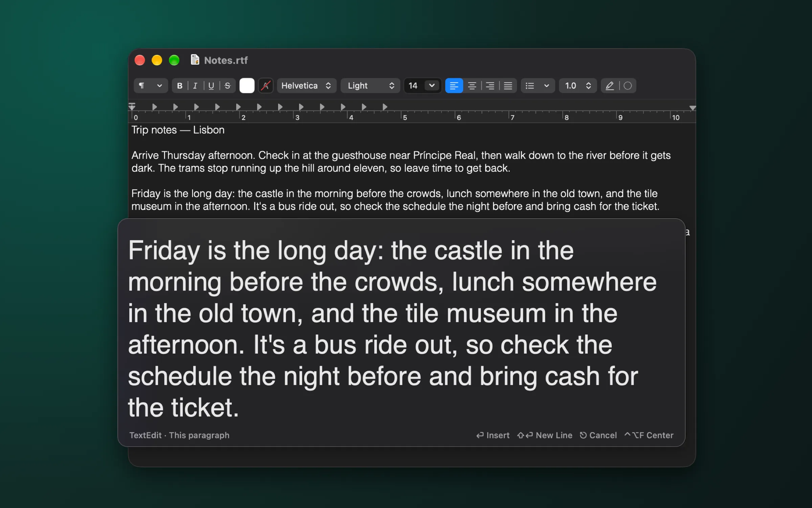The width and height of the screenshot is (812, 508).
Task: Click the dotted circle icon in toolbar
Action: 628,86
